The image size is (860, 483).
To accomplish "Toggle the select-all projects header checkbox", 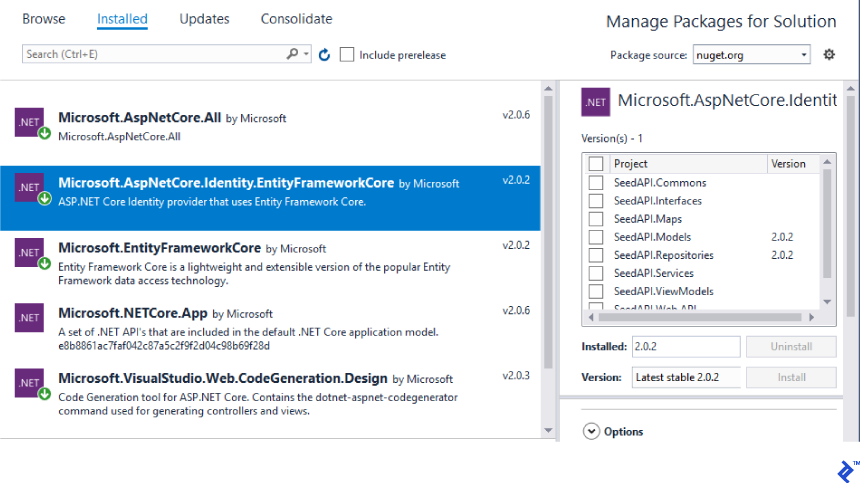I will pos(596,164).
